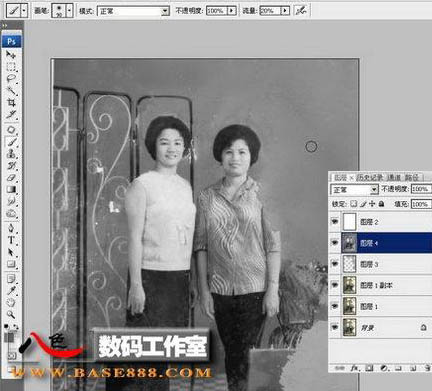This screenshot has width=432, height=391.
Task: Select the Magic Wand tool
Action: coord(11,90)
